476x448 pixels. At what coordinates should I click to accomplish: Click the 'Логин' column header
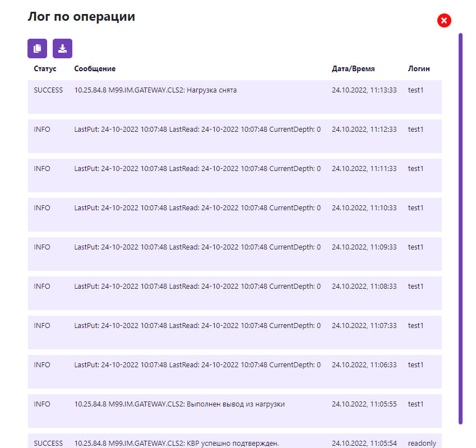419,68
